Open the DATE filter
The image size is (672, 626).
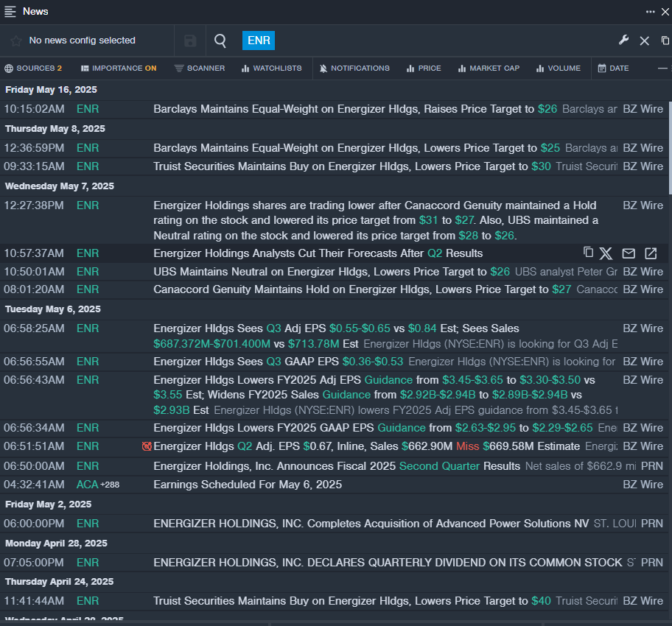click(x=613, y=68)
